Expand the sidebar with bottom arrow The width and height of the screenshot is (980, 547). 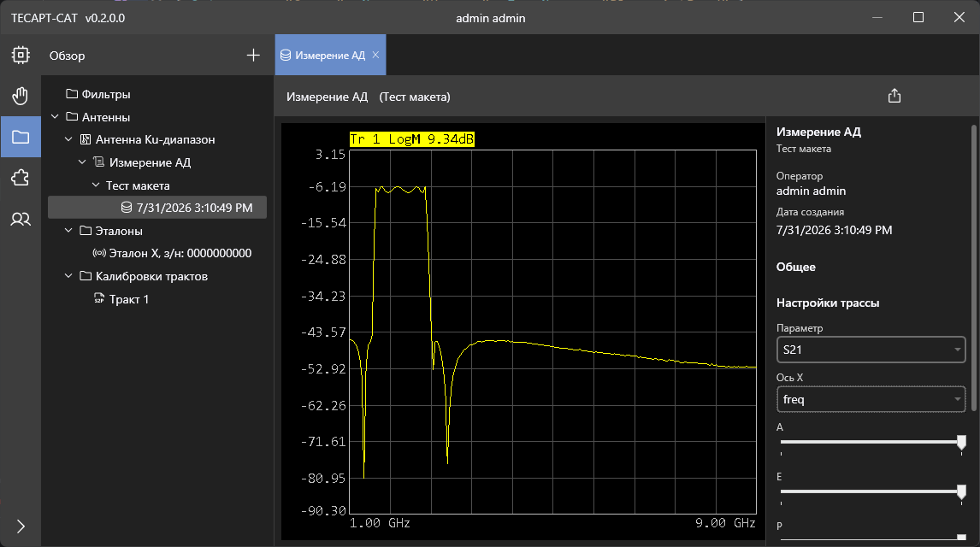pyautogui.click(x=21, y=526)
